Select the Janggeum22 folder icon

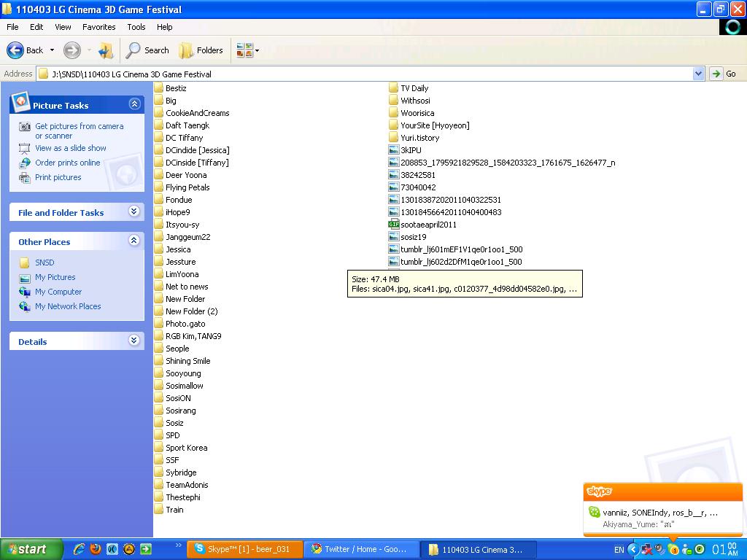click(158, 237)
